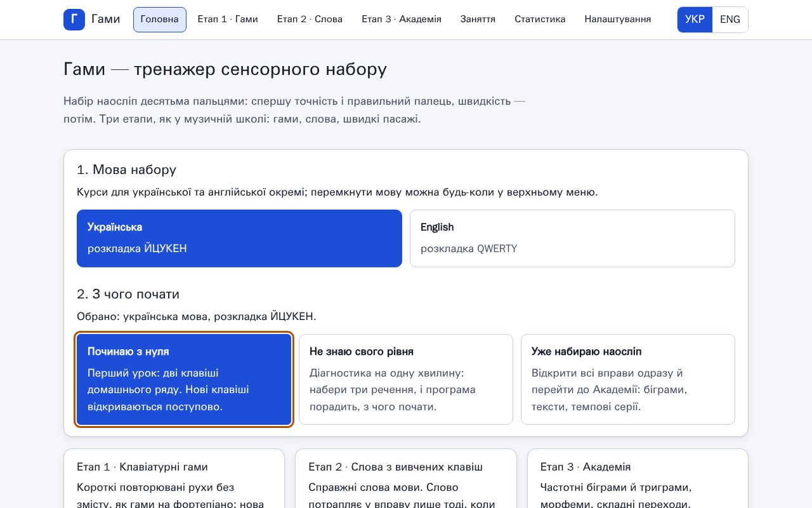Viewport: 812px width, 508px height.
Task: Open Етап 2 · Слова section
Action: pyautogui.click(x=310, y=20)
